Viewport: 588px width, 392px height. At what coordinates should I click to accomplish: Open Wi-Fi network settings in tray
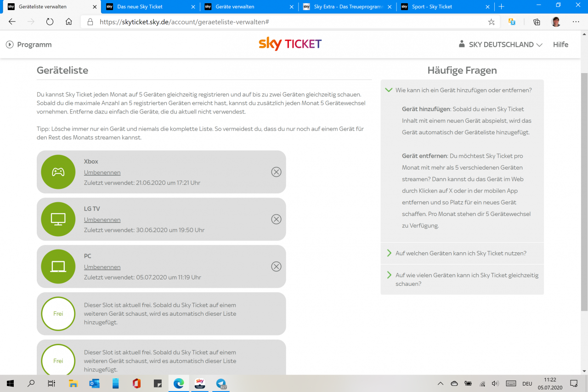[x=482, y=383]
